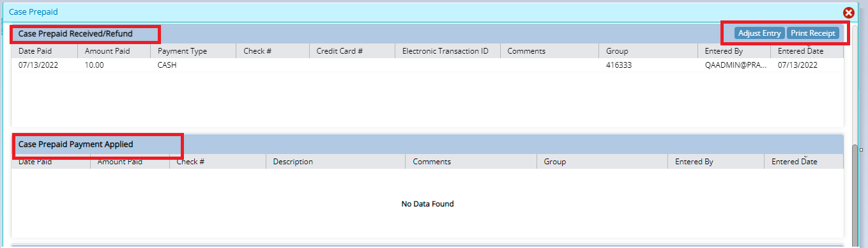Screen dimensions: 868x248
Task: Click the Case Prepaid Received/Refund section title
Action: tap(75, 33)
